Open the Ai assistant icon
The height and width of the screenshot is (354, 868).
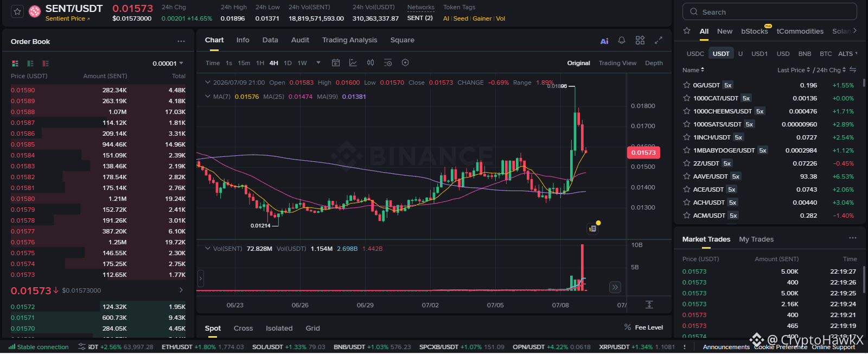[x=604, y=41]
